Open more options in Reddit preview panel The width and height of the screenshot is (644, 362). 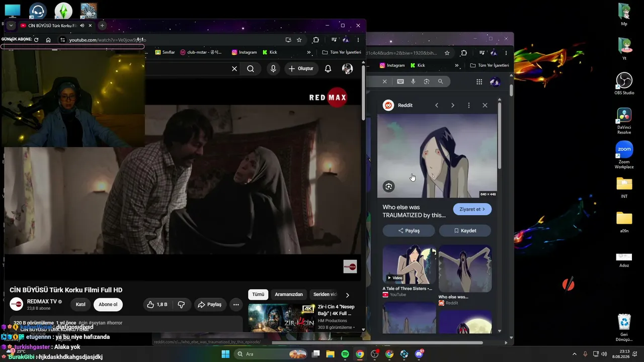[x=469, y=105]
